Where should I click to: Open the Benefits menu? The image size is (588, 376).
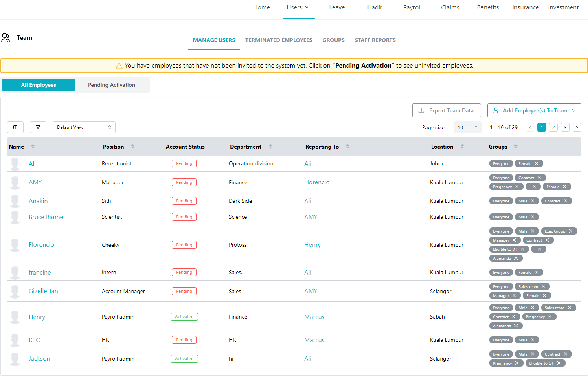(x=488, y=7)
